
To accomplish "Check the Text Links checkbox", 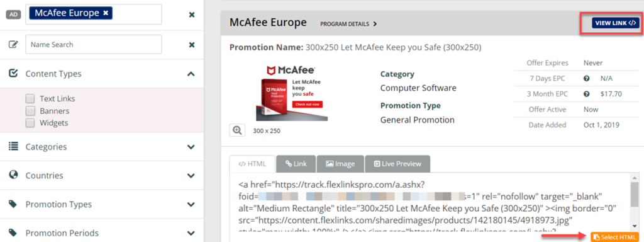I will (x=30, y=99).
